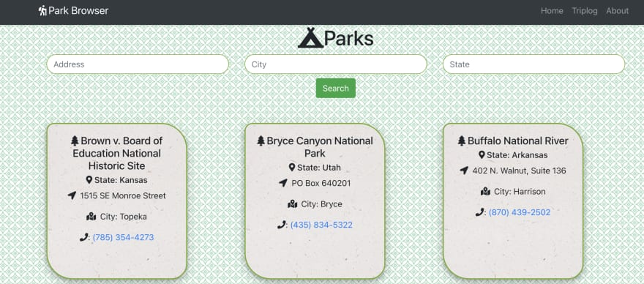Click the Park Browser brand title
The width and height of the screenshot is (644, 284).
point(78,11)
